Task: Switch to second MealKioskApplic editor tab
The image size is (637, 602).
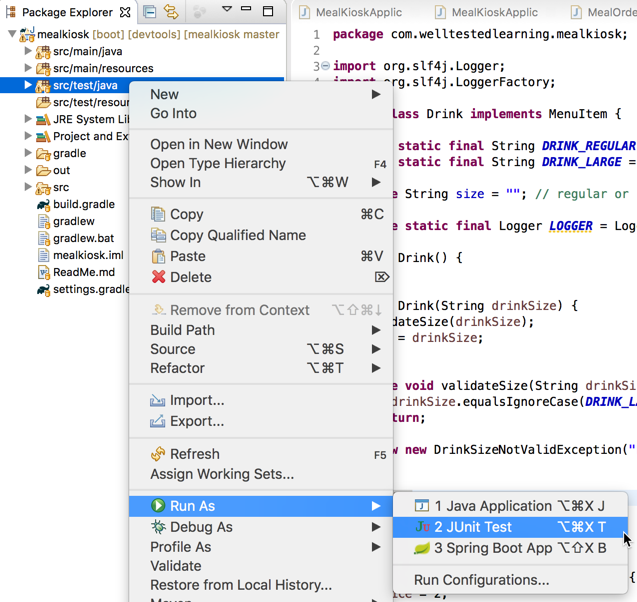Action: click(487, 12)
